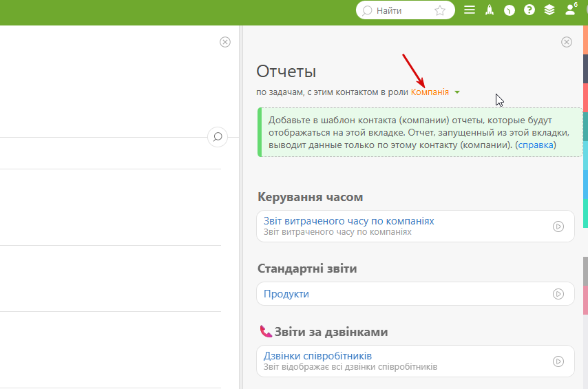
Task: Open the справка help link
Action: tap(536, 145)
